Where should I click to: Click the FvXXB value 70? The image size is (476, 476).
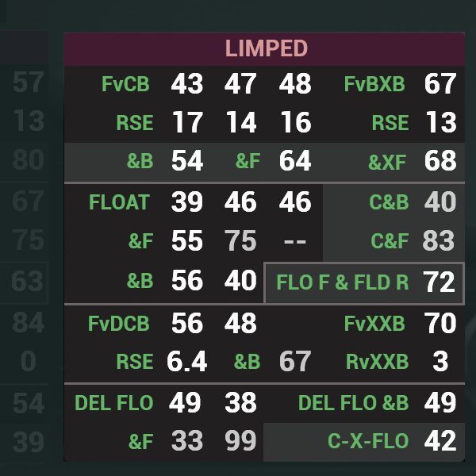click(440, 323)
